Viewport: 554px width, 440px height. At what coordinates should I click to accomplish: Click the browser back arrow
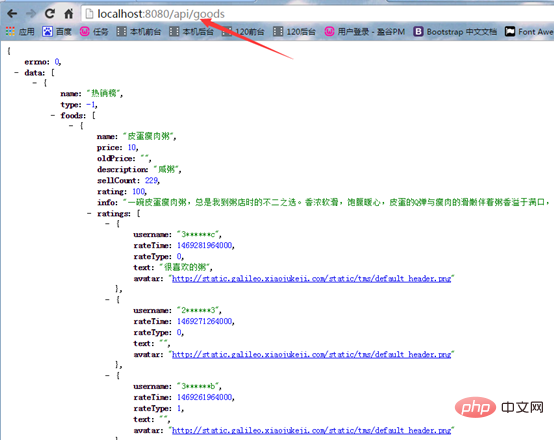pos(12,14)
